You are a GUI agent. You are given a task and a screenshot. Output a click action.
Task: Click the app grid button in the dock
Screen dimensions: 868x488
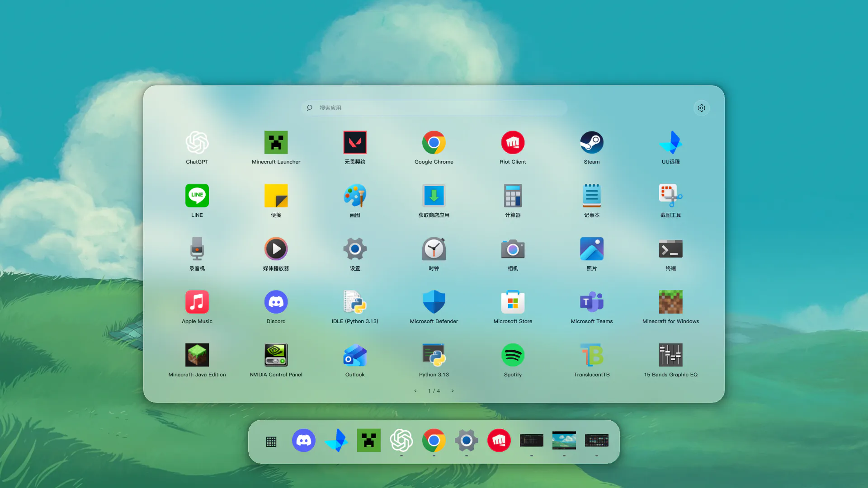(x=271, y=442)
